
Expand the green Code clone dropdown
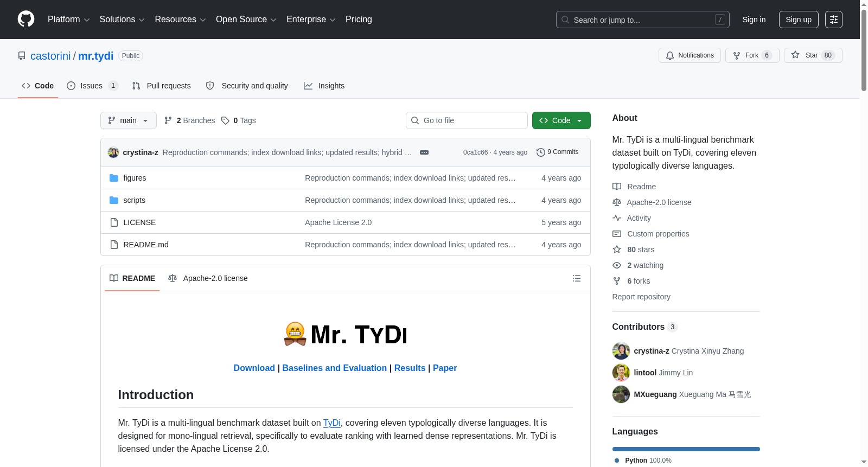(561, 120)
